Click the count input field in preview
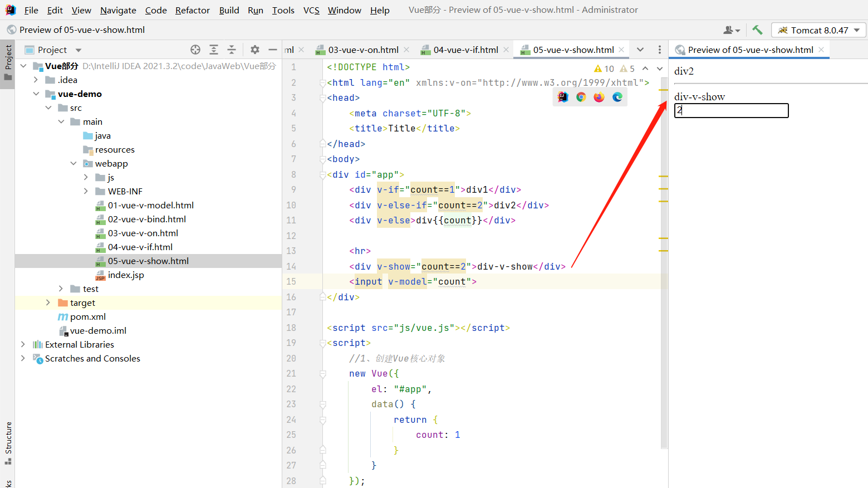The image size is (868, 488). pyautogui.click(x=732, y=110)
